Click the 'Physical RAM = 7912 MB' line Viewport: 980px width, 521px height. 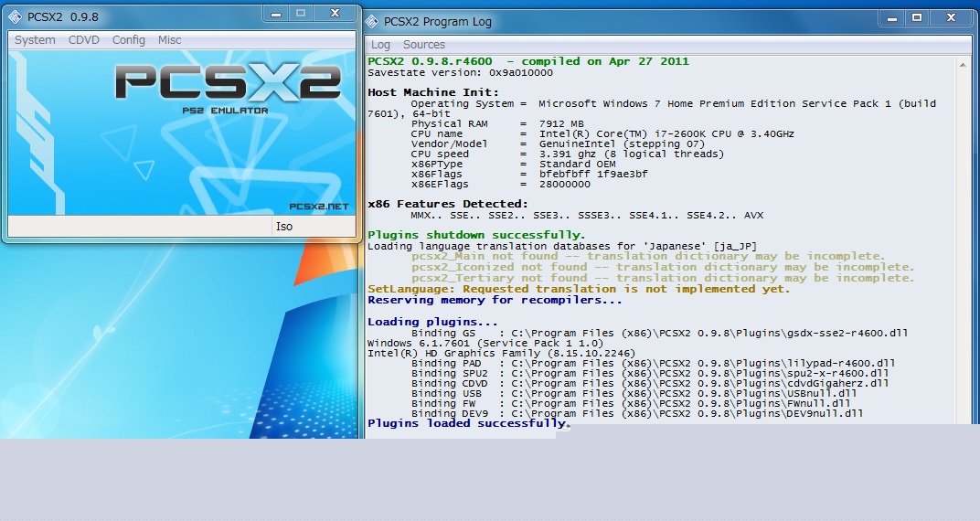click(x=497, y=123)
